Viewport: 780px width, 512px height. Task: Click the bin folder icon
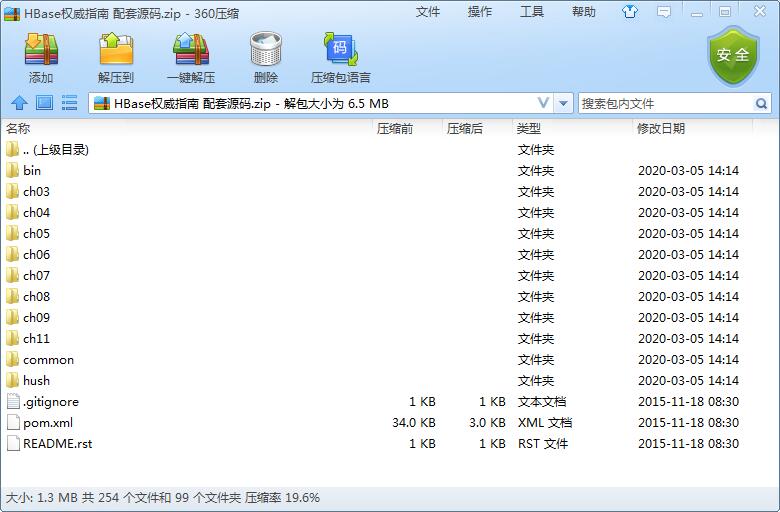point(13,171)
